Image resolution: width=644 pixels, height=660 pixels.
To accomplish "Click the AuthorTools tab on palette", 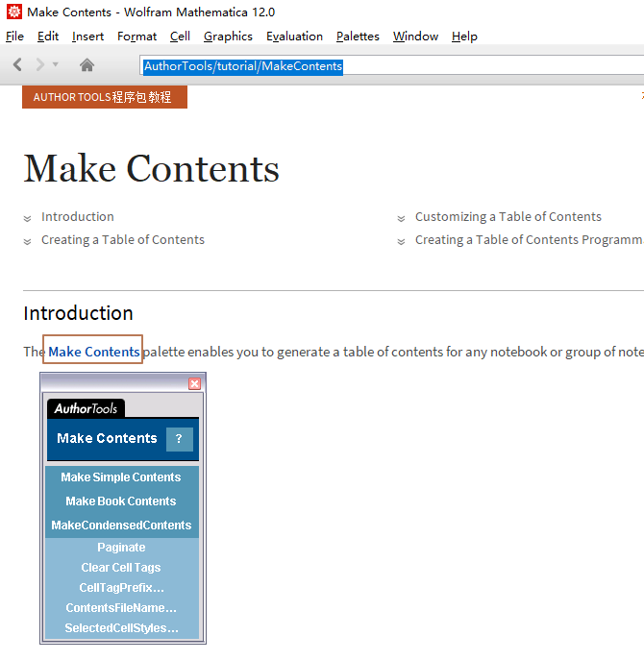I will tap(86, 408).
